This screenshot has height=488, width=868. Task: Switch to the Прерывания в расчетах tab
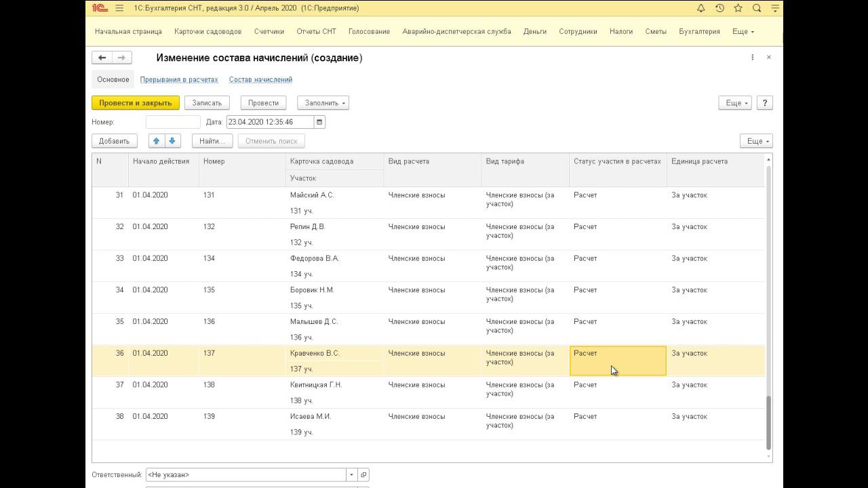(x=179, y=79)
